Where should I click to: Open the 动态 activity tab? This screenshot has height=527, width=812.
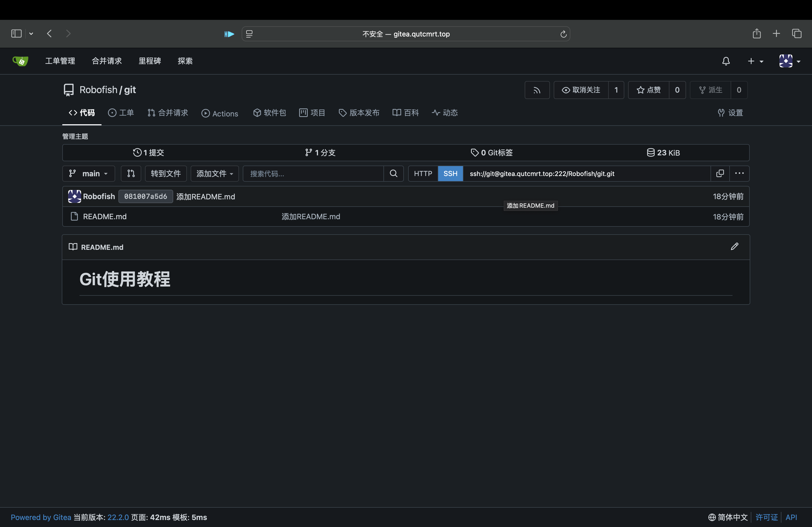[445, 113]
